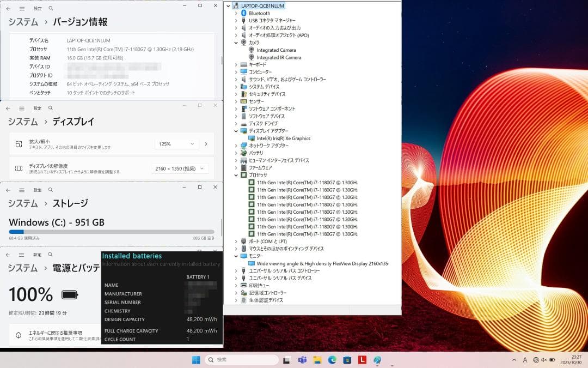Screen dimensions: 588x368
Task: Click the camera icon beside Integrated IR Camera
Action: pyautogui.click(x=251, y=57)
